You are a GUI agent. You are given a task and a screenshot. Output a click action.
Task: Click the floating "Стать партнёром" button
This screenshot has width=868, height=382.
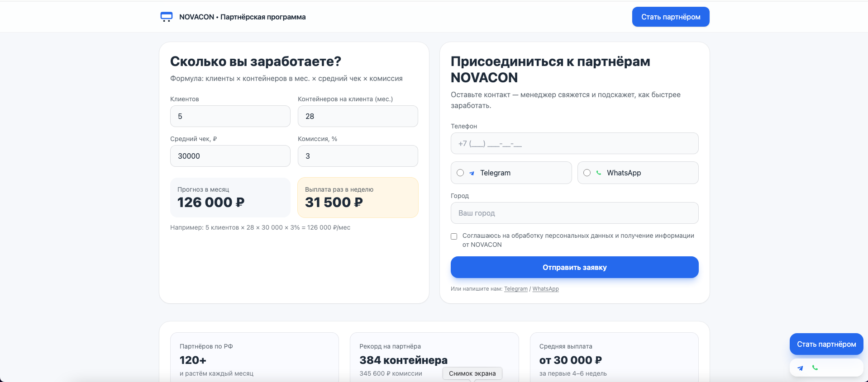coord(826,344)
